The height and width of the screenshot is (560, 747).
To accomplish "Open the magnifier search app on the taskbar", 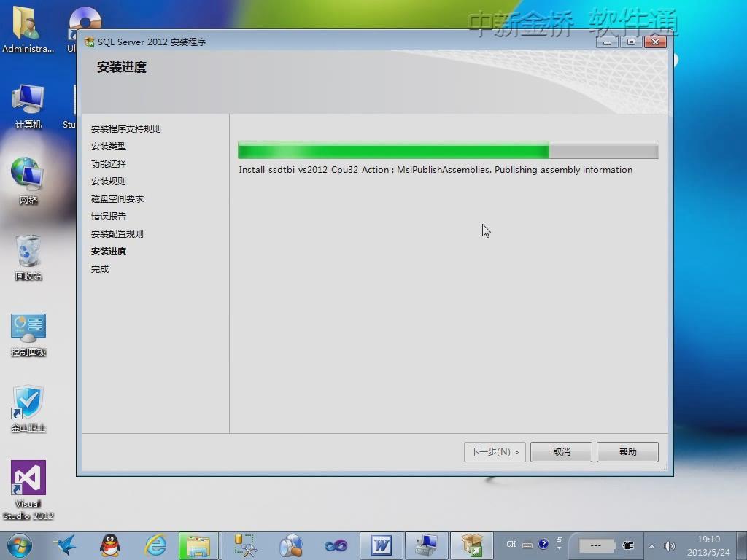I will tap(291, 545).
